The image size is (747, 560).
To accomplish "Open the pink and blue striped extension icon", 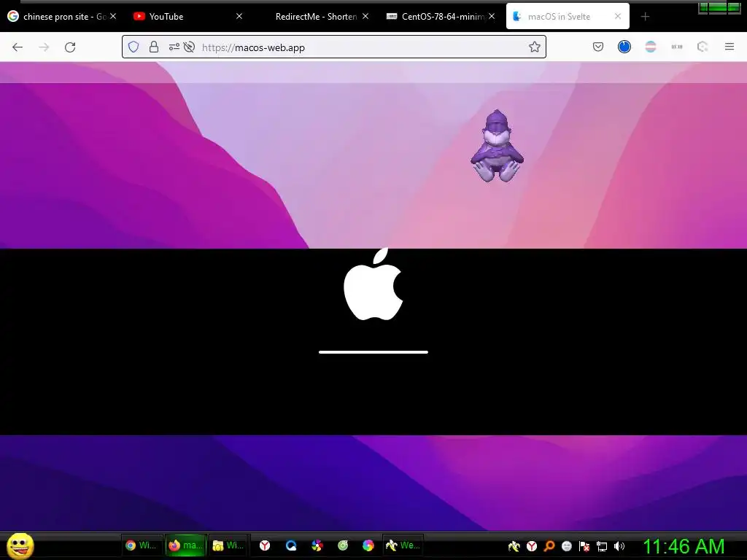I will coord(650,47).
